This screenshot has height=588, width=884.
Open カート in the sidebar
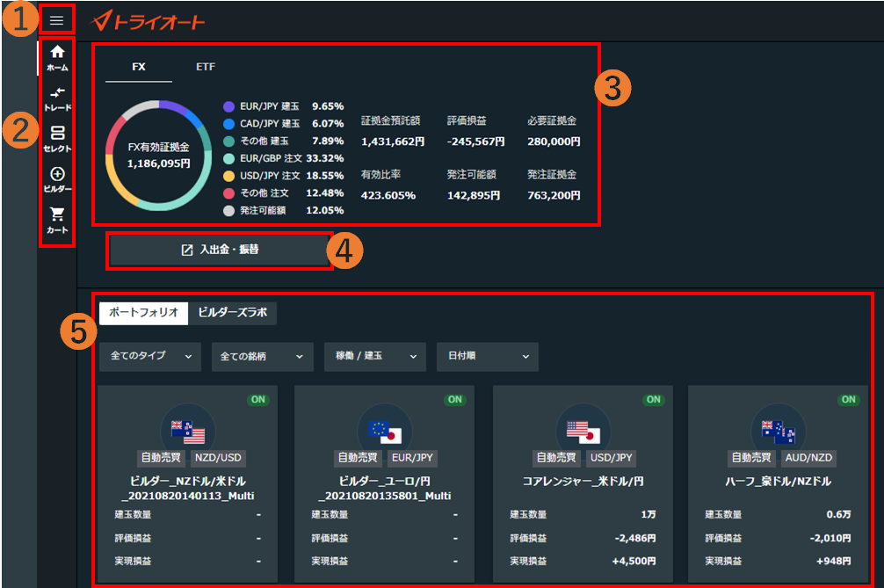[x=57, y=221]
